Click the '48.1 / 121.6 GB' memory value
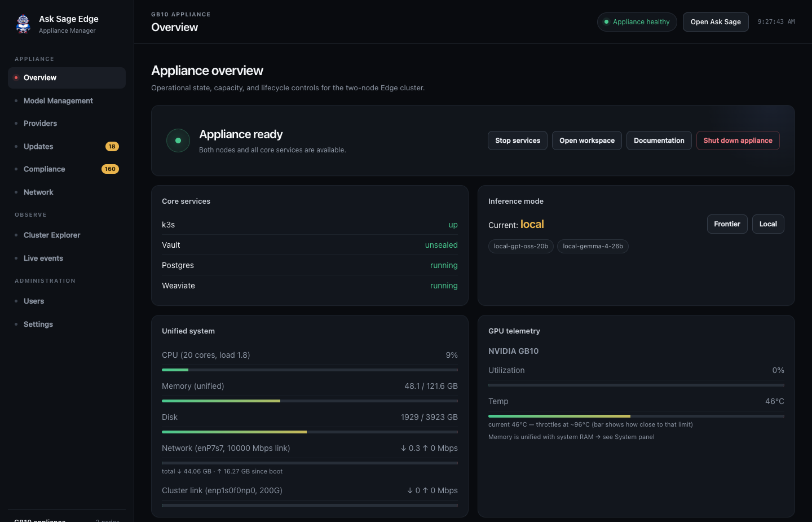 pos(431,386)
